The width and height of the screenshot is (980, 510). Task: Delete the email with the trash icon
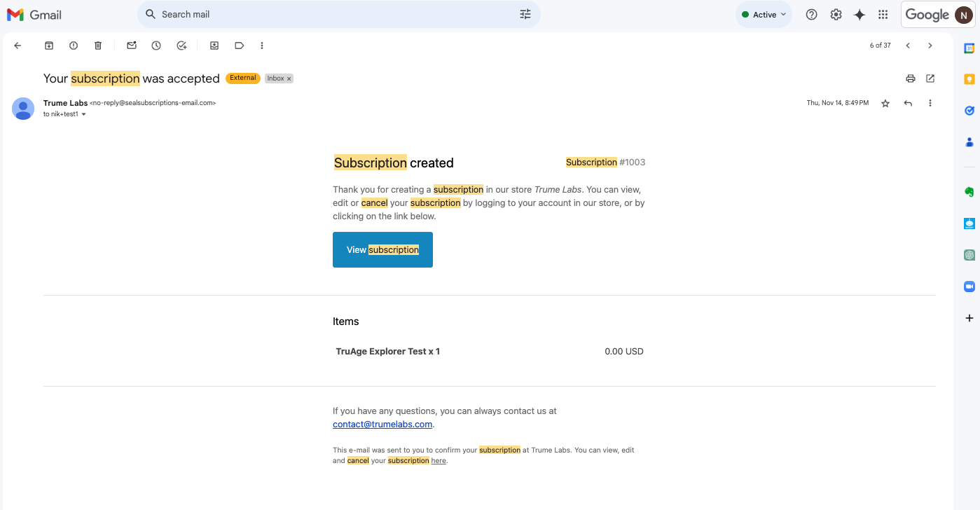click(98, 46)
